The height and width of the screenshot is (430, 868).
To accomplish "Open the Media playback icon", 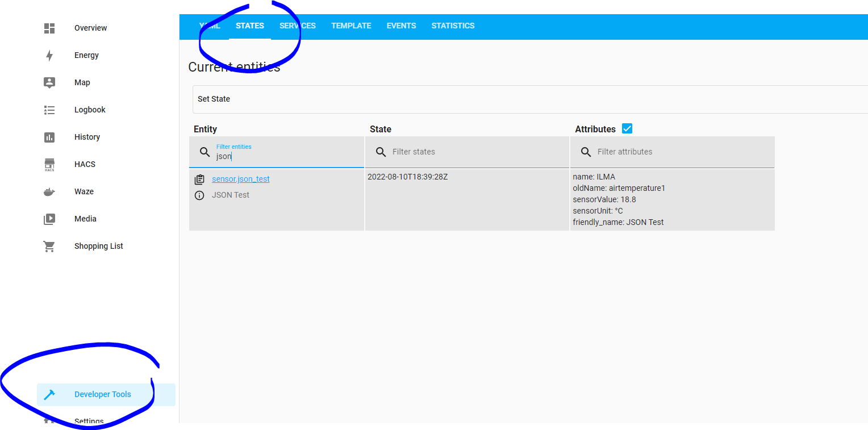I will (x=49, y=218).
